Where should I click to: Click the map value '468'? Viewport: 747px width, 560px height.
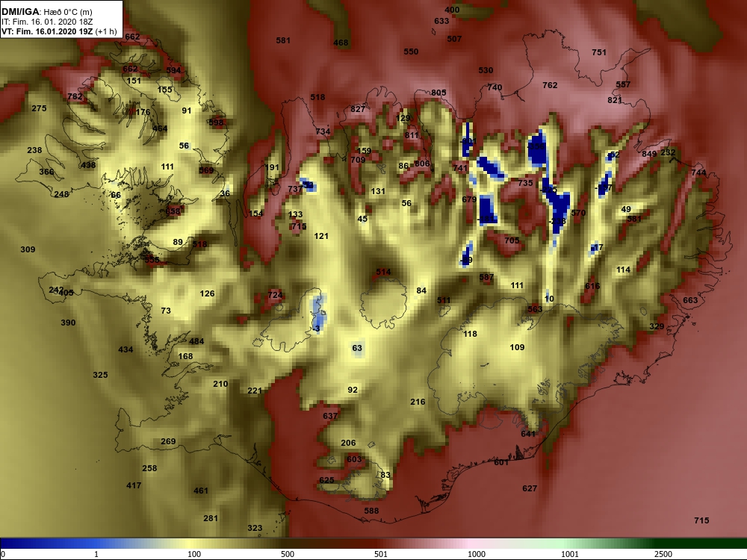coord(341,43)
